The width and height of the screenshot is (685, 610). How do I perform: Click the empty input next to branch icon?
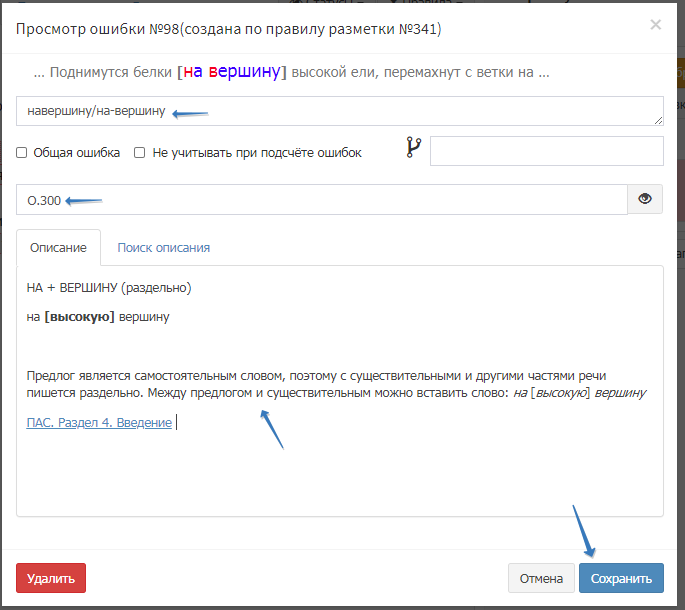tap(546, 151)
